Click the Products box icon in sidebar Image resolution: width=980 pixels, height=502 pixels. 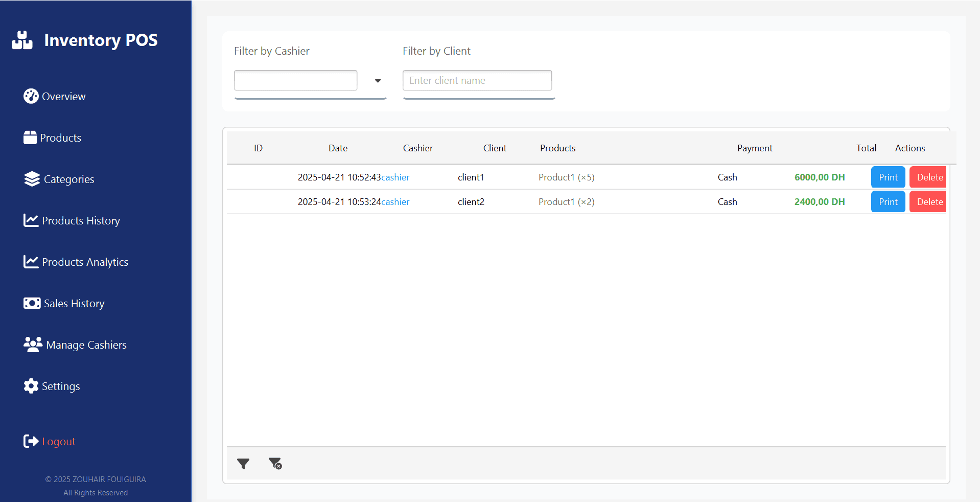coord(30,138)
